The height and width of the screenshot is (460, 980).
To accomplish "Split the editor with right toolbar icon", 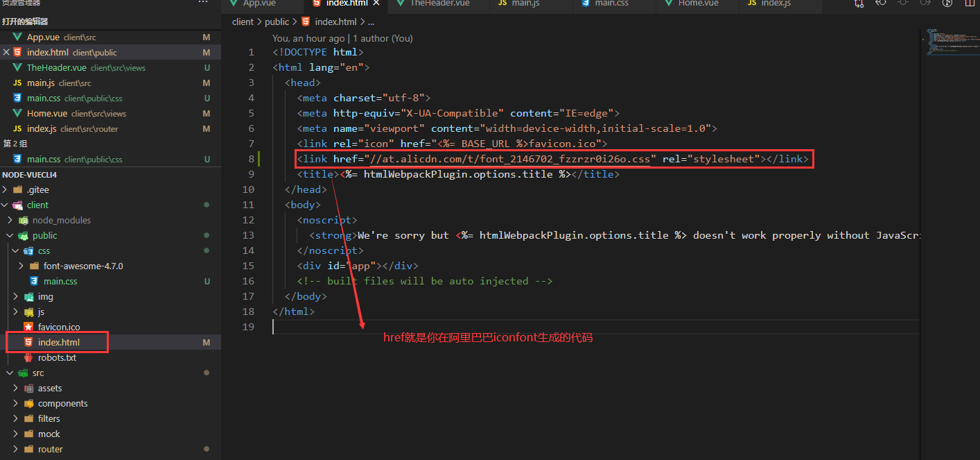I will (970, 3).
